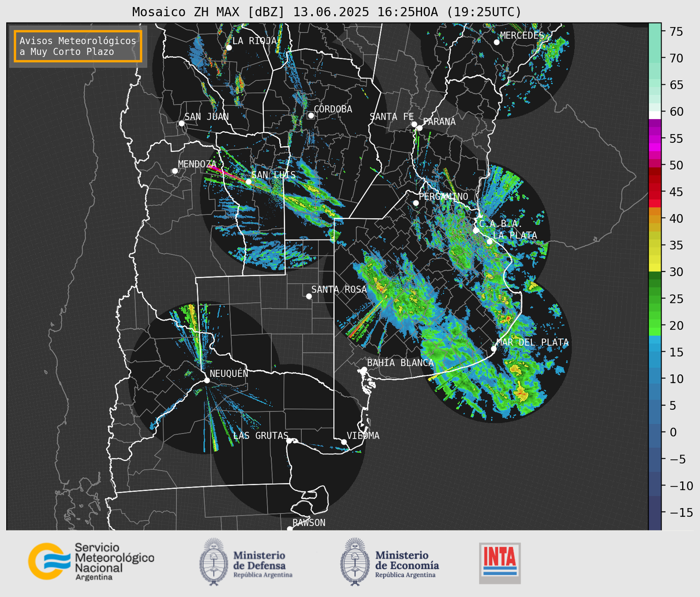The image size is (700, 597).
Task: Click the SANTA ROSA map label text
Action: [x=339, y=289]
